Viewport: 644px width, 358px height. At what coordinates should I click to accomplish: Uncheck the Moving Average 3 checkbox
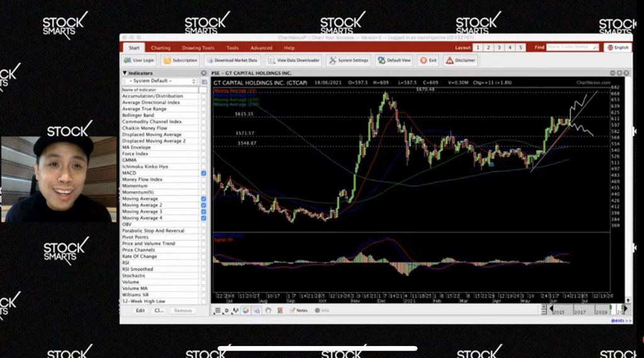(203, 212)
